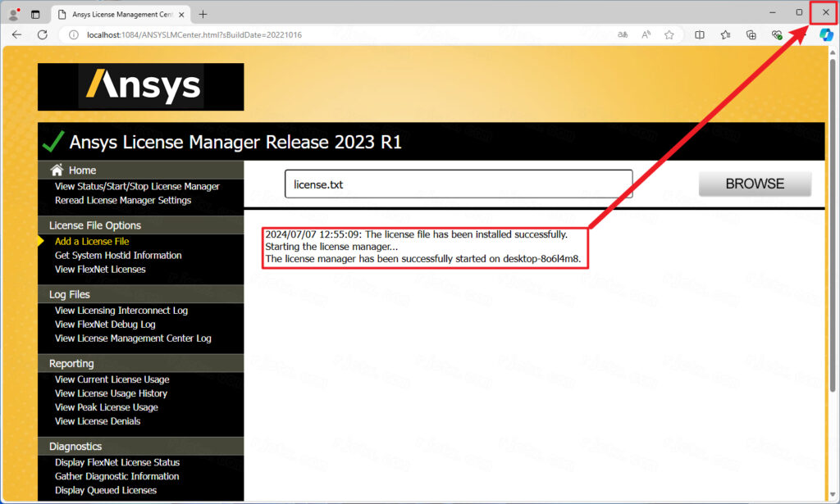Open View License Management Center Log
The image size is (840, 504).
click(x=133, y=338)
